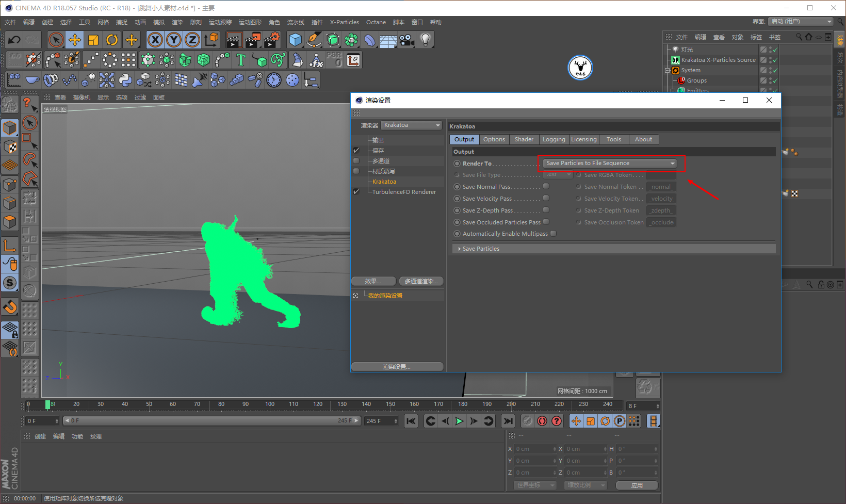The height and width of the screenshot is (504, 846).
Task: Click the 渲染设置... button at bottom
Action: (x=397, y=367)
